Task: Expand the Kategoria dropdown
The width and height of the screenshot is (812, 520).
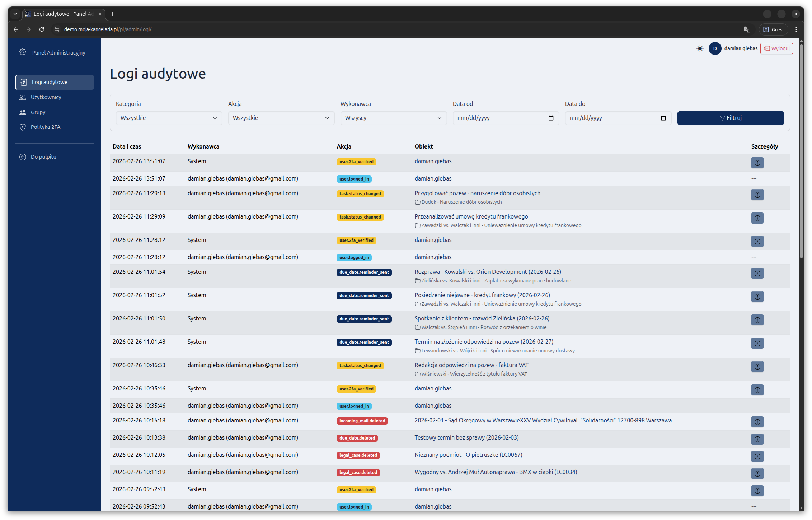Action: tap(169, 118)
